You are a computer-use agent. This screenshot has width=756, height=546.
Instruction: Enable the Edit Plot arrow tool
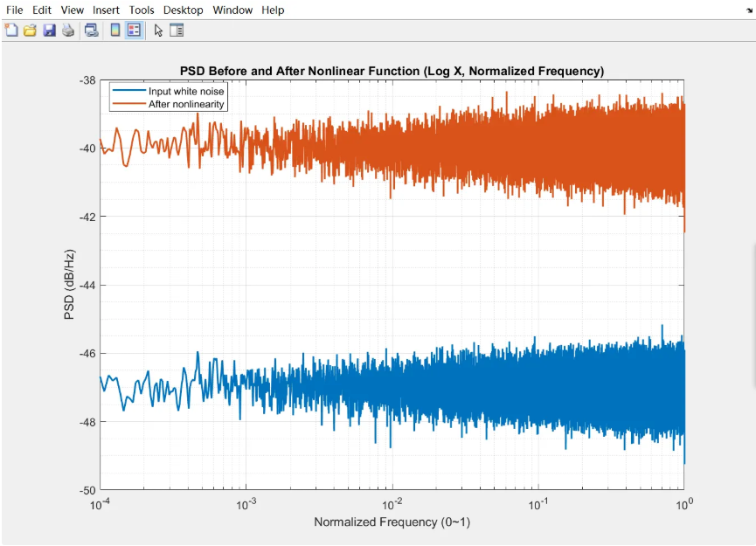pyautogui.click(x=158, y=31)
